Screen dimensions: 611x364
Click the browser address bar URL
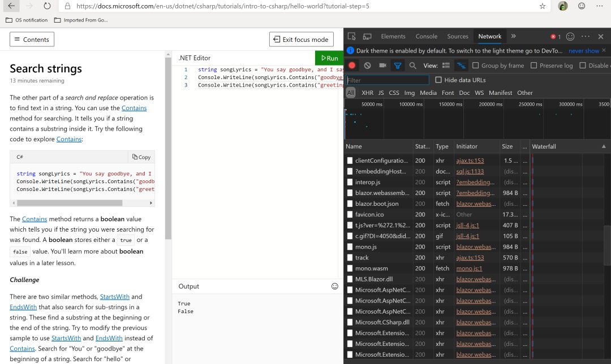(223, 6)
